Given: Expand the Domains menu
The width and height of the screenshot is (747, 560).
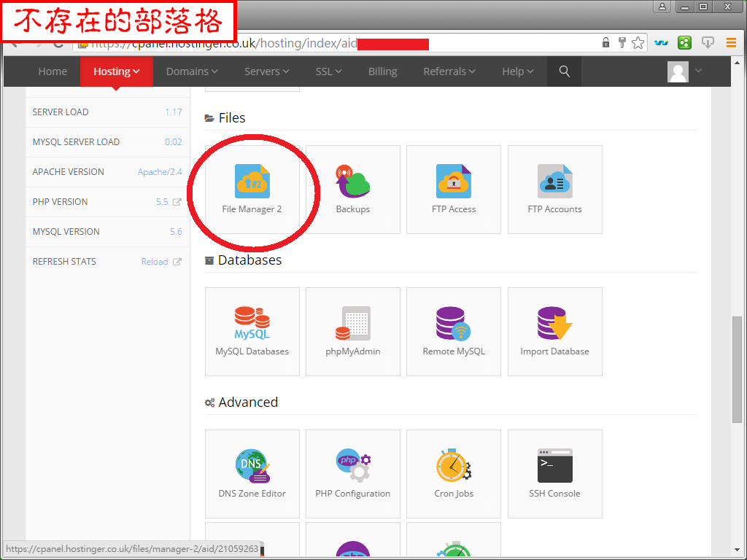Looking at the screenshot, I should click(192, 71).
